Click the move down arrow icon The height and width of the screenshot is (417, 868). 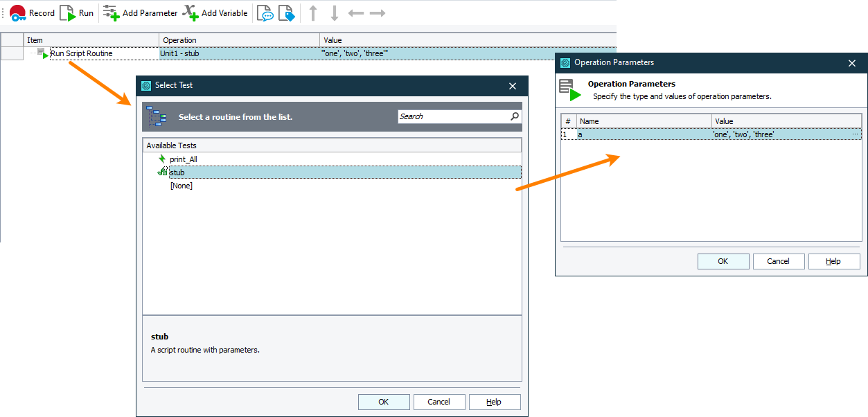coord(335,13)
